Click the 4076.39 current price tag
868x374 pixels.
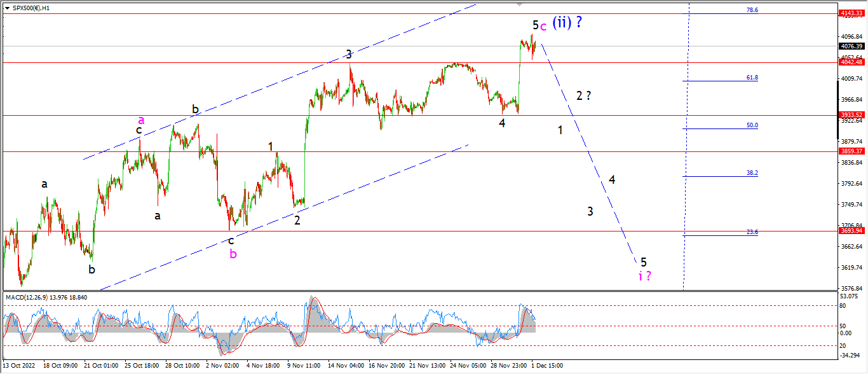850,46
